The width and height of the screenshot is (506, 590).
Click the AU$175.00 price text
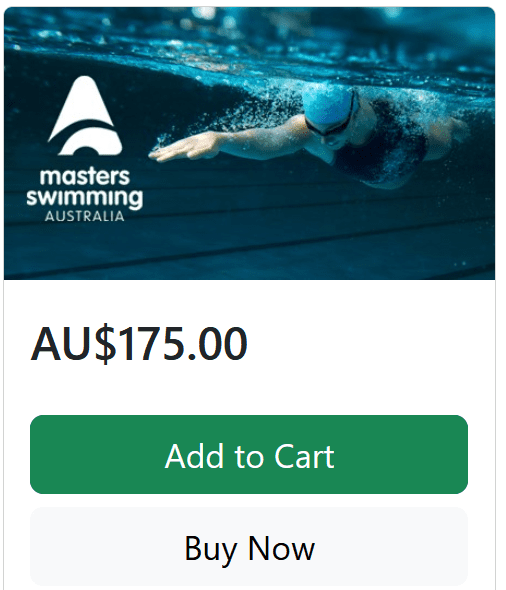coord(138,344)
